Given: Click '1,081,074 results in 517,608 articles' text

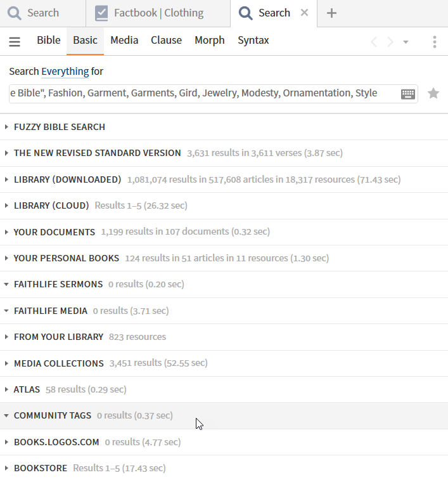Looking at the screenshot, I should pos(205,179).
